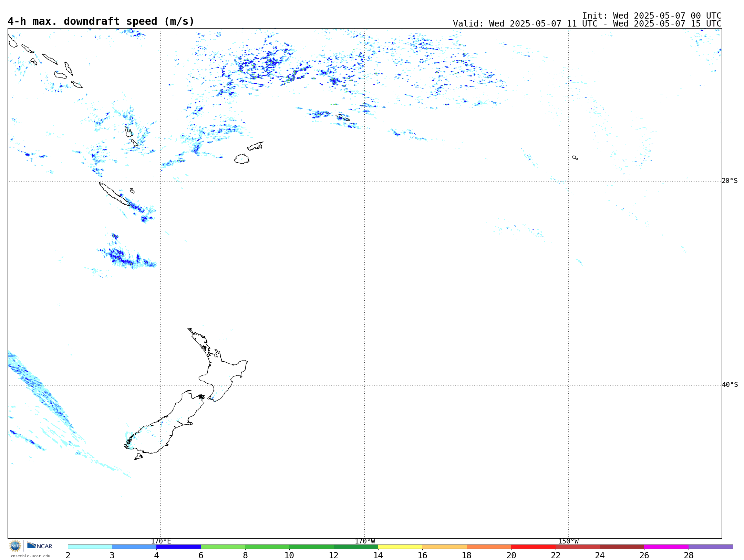Click the 170°W longitude label
Viewport: 744px width, 560px height.
(x=365, y=541)
